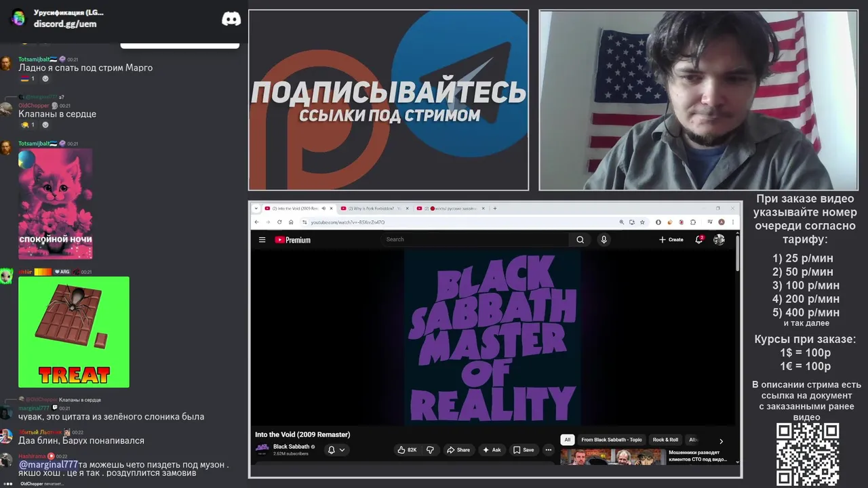Click the video title 'Into the Void (2009 Remaster)'

(x=302, y=434)
